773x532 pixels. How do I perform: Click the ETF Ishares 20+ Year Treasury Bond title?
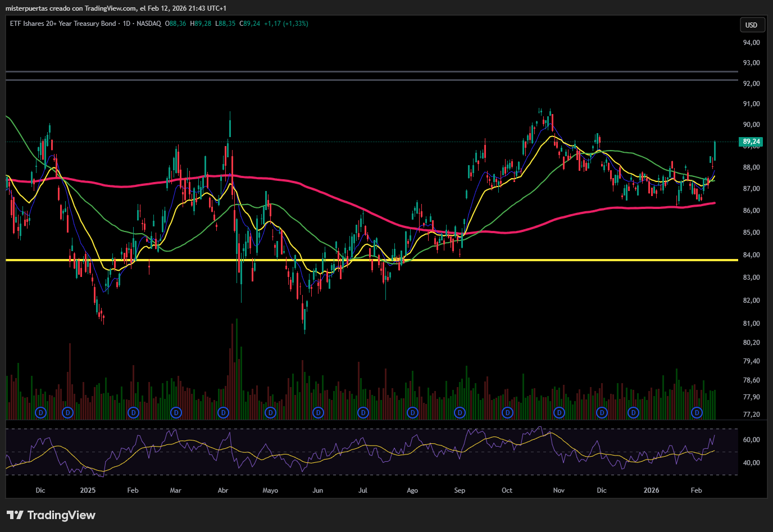[x=63, y=24]
